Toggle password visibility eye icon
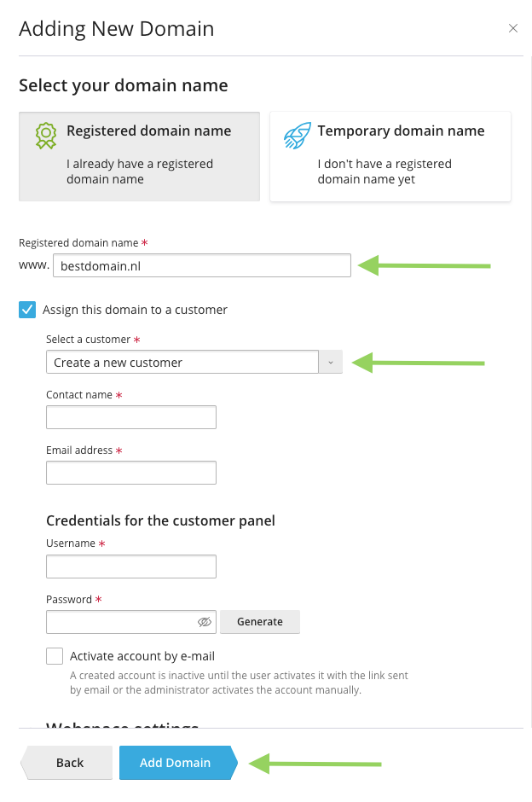Screen dimensions: 532x802 204,622
